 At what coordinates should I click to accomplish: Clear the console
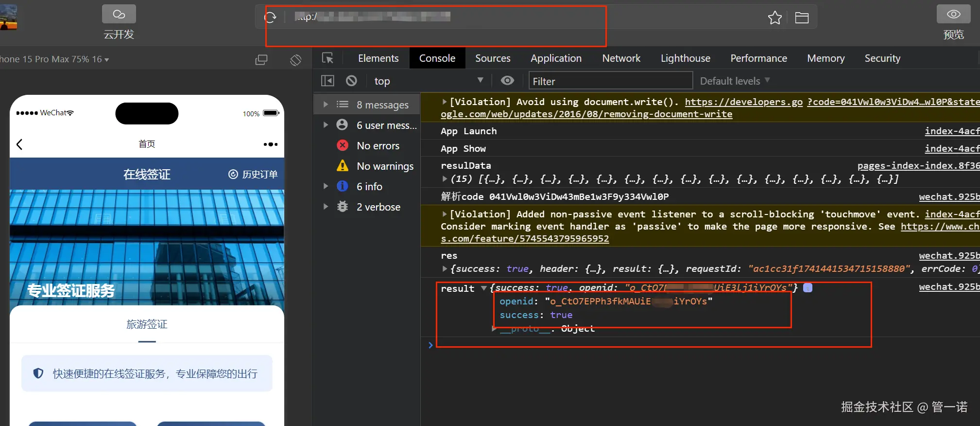tap(351, 81)
